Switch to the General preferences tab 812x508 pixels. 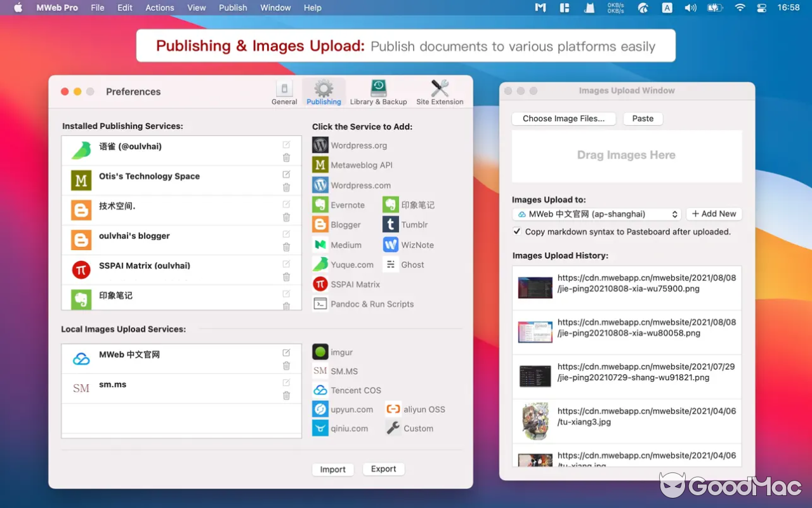tap(284, 91)
